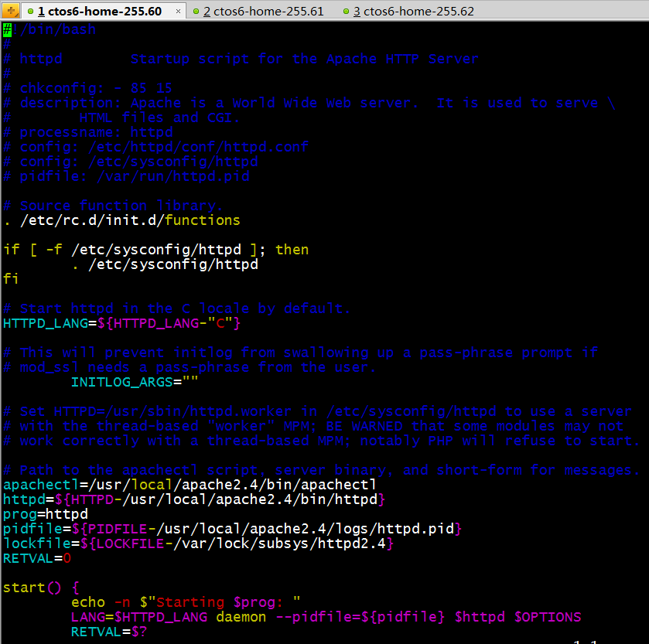Click the 'pidfile=${PIDFILE-...httpd.pid}' assignment line
Screen dimensions: 649x644
tap(232, 529)
